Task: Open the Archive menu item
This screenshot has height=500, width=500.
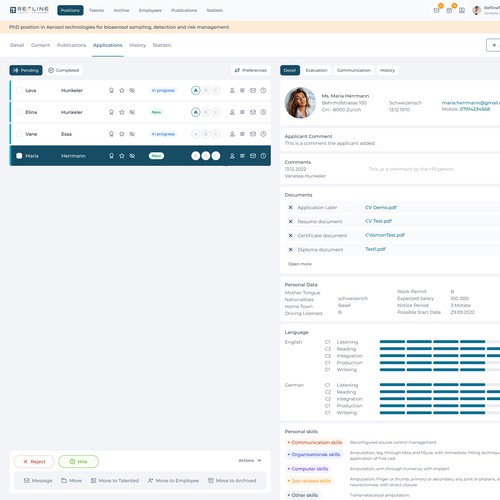Action: click(x=121, y=10)
